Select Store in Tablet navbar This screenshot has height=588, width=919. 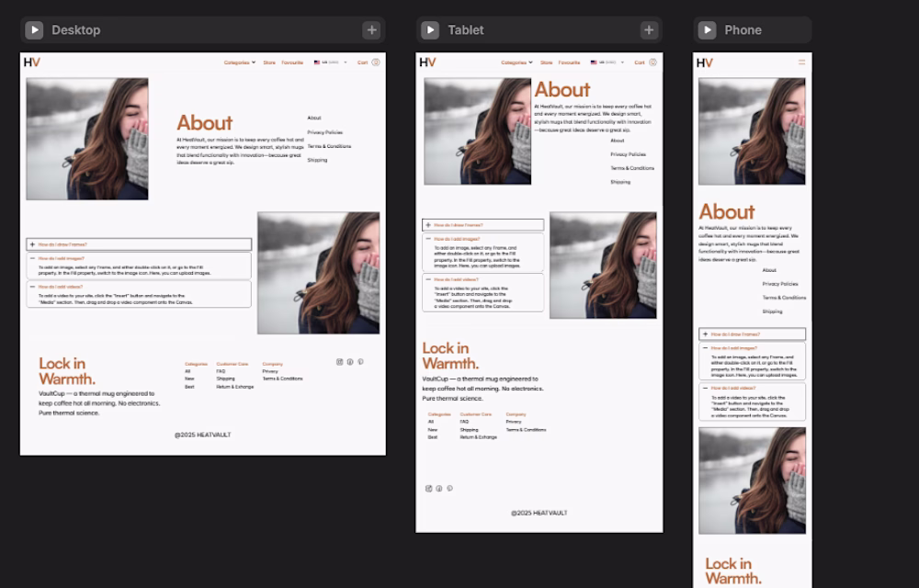tap(546, 62)
